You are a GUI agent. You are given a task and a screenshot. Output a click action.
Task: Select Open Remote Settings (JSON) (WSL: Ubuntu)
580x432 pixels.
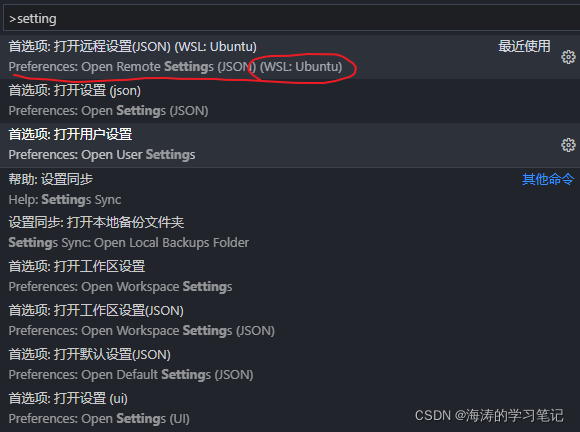290,57
